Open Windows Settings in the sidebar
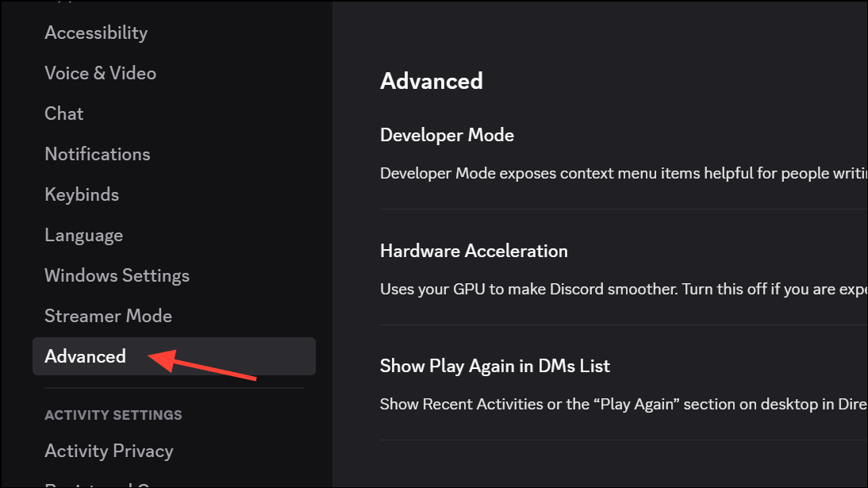 coord(117,275)
